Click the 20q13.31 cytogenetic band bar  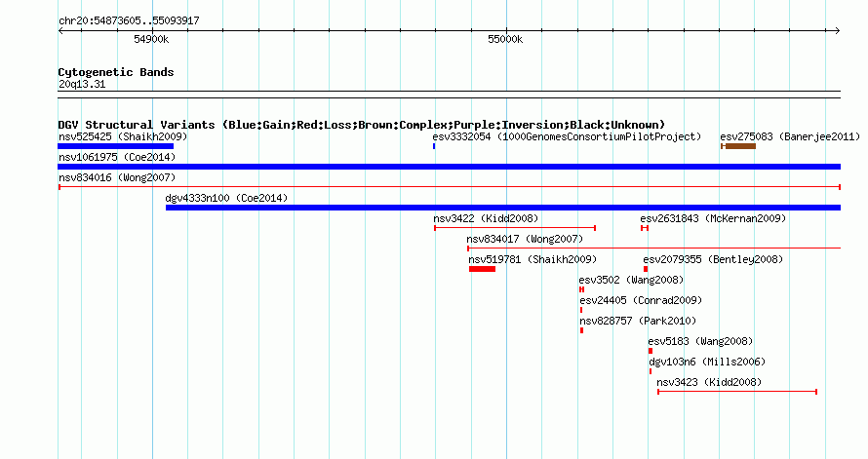pyautogui.click(x=449, y=95)
